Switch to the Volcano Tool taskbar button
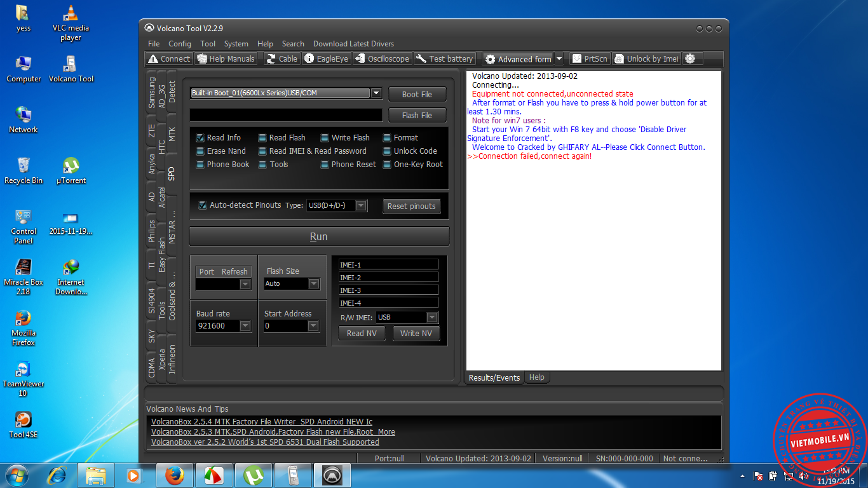868x488 pixels. pyautogui.click(x=332, y=475)
